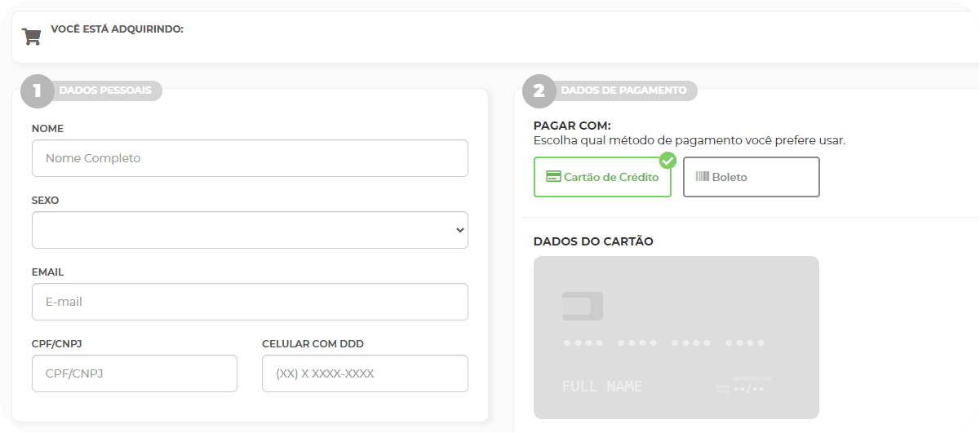Click the NOME field label
This screenshot has height=433, width=980.
point(47,129)
